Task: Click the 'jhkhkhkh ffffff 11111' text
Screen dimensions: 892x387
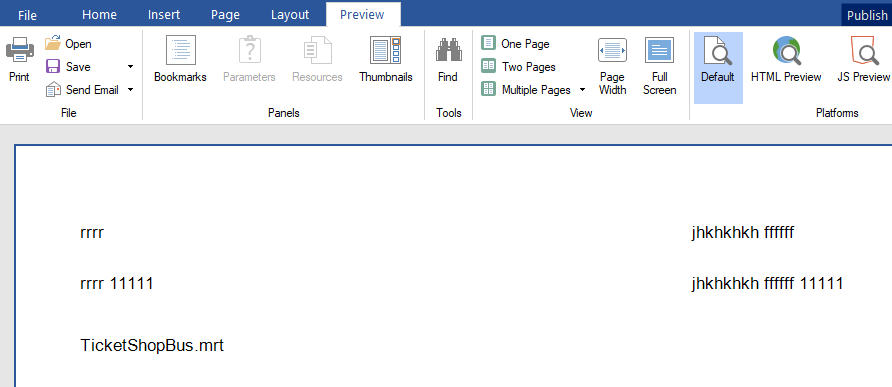Action: click(x=767, y=283)
